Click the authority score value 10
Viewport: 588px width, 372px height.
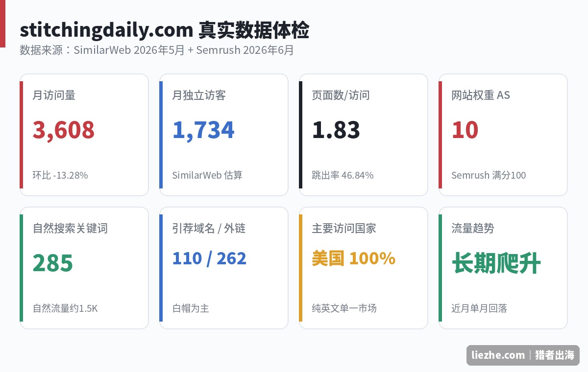[465, 130]
